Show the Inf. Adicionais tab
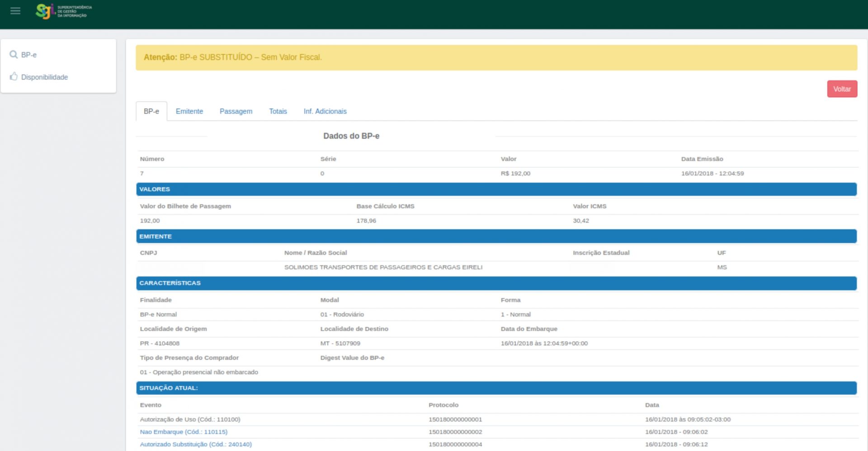The width and height of the screenshot is (868, 451). point(325,111)
